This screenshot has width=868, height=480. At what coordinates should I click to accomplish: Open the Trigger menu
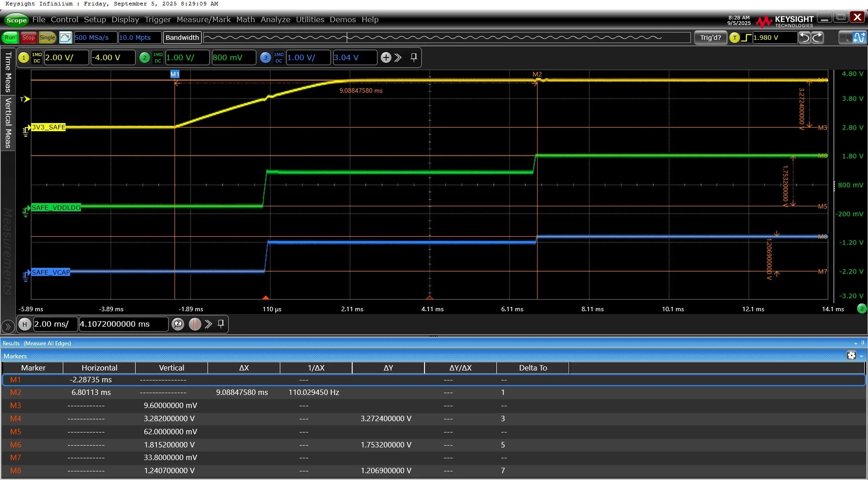[x=158, y=19]
